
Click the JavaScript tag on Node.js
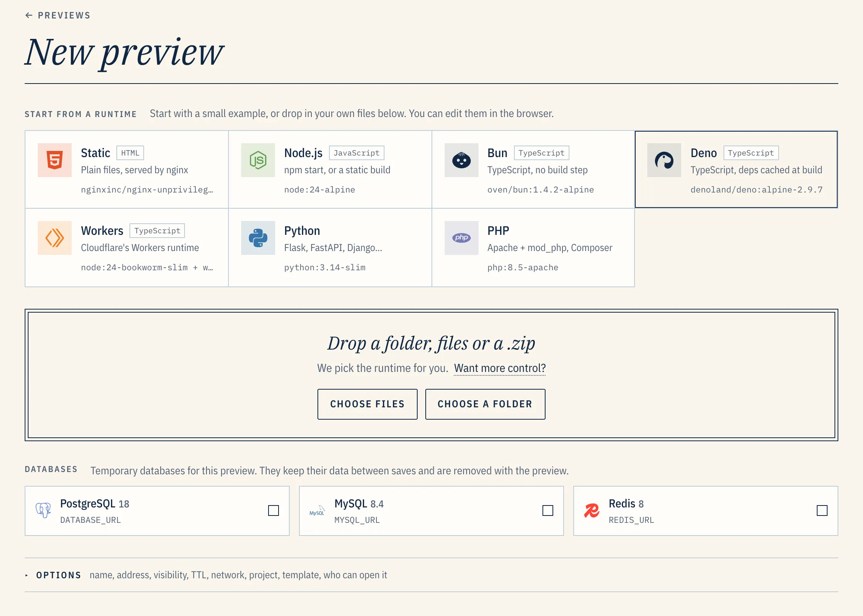[x=357, y=153]
